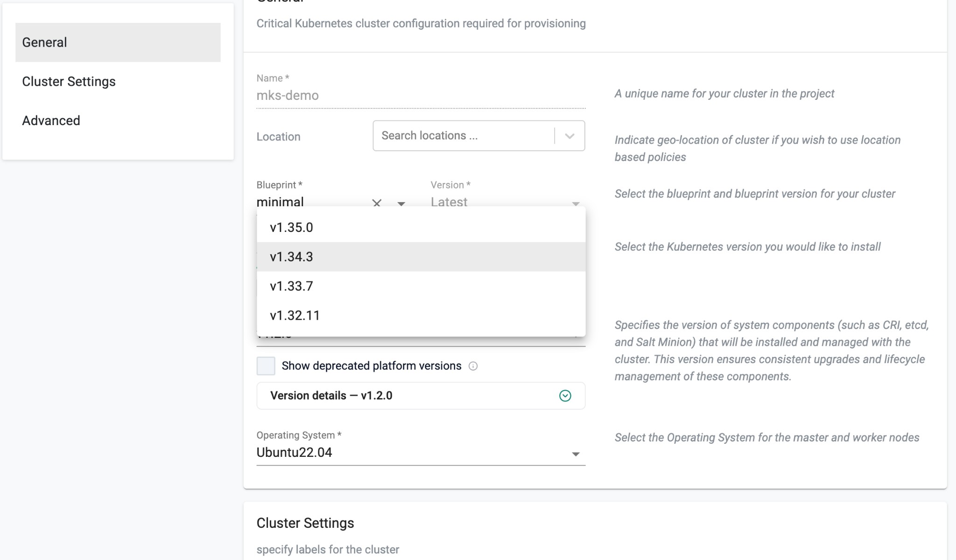Viewport: 956px width, 560px height.
Task: Click the Cluster Settings card heading
Action: (305, 523)
